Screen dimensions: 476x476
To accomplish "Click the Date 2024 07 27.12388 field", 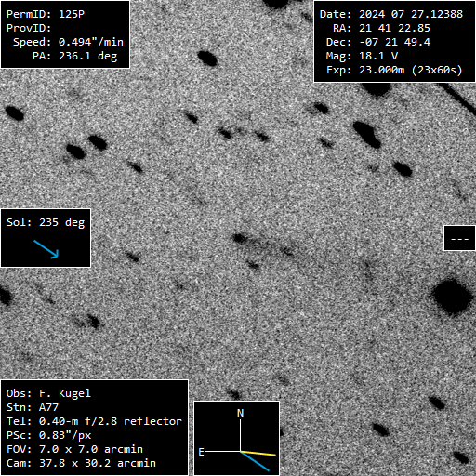I will pyautogui.click(x=391, y=14).
